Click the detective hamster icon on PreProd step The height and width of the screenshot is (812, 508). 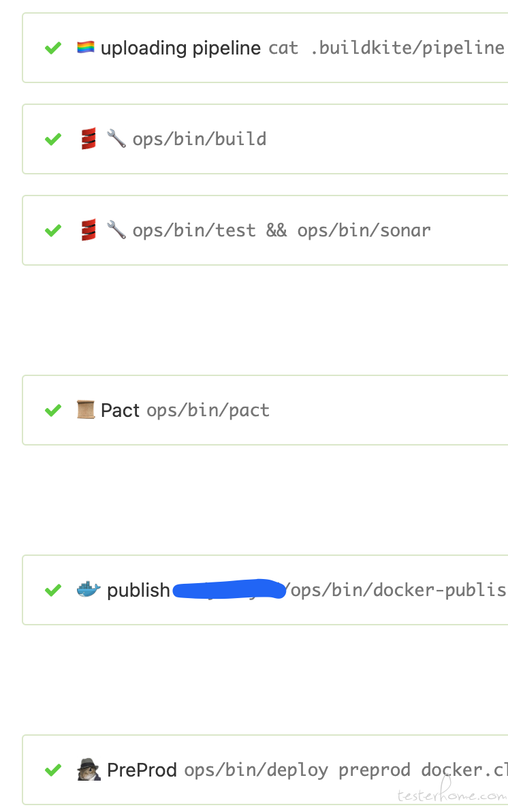(89, 769)
